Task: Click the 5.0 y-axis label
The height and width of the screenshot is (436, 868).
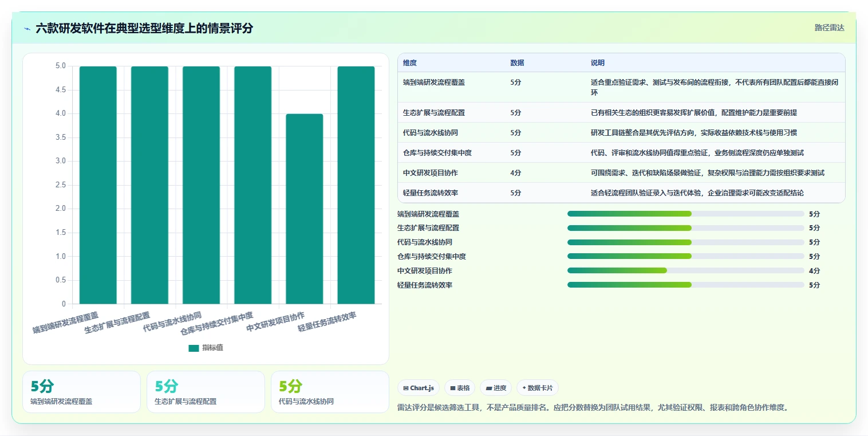Action: point(60,66)
